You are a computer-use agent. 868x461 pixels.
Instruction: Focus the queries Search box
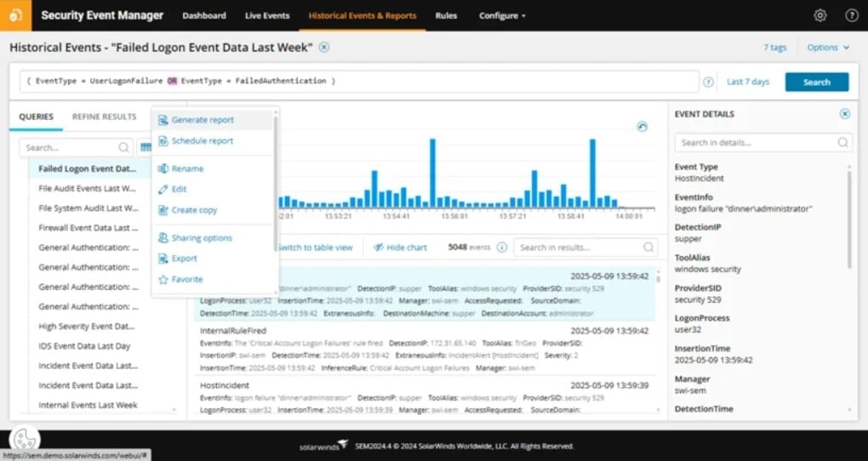pos(76,148)
